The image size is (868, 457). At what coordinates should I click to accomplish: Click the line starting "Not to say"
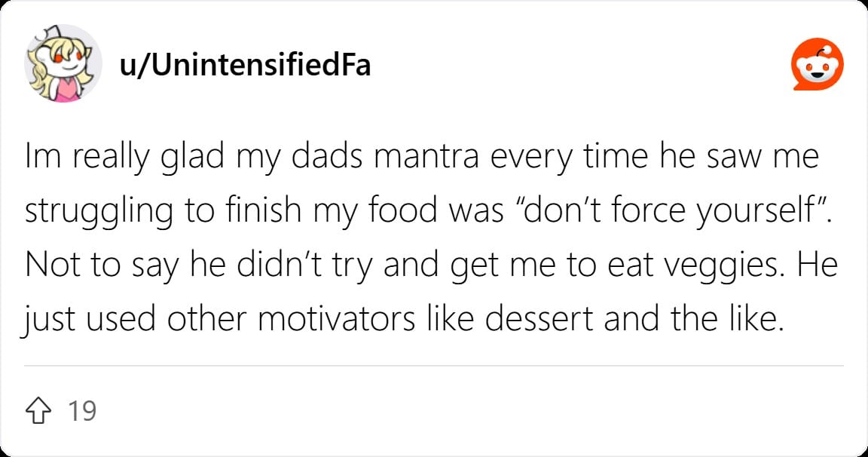point(431,266)
